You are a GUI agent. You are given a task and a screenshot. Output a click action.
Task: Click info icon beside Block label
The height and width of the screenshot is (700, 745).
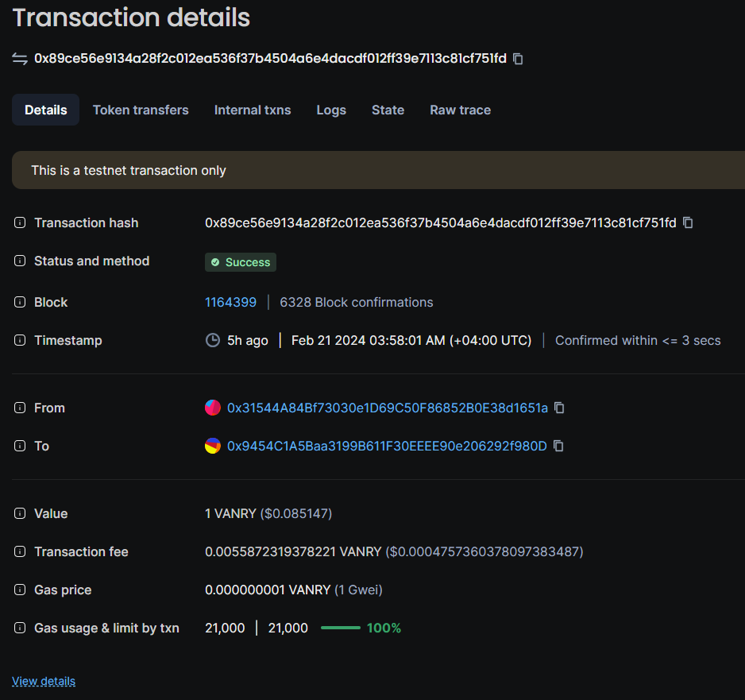pyautogui.click(x=20, y=302)
